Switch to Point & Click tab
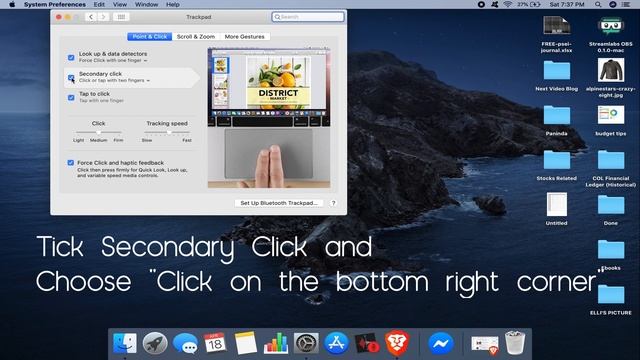Screen dimensions: 640x360 pos(149,37)
